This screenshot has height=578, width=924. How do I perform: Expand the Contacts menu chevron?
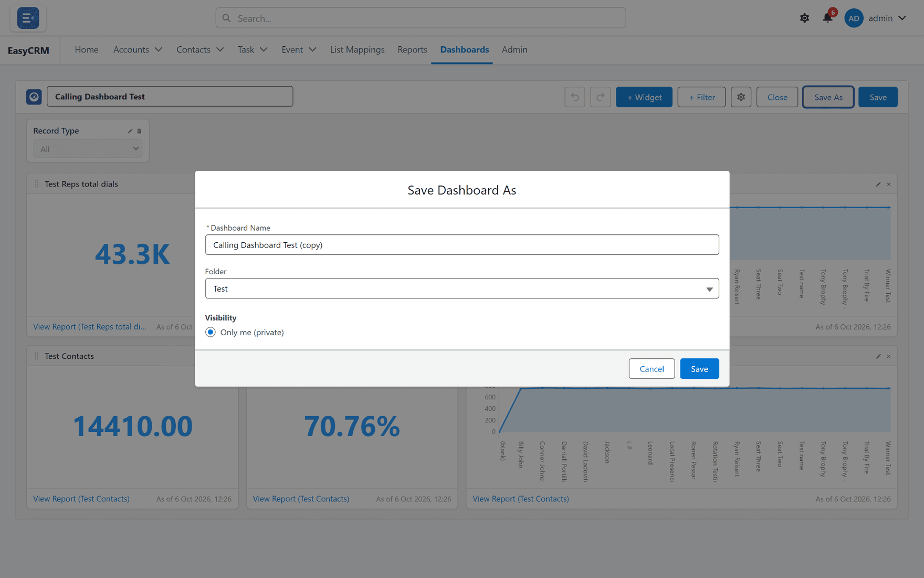point(220,49)
